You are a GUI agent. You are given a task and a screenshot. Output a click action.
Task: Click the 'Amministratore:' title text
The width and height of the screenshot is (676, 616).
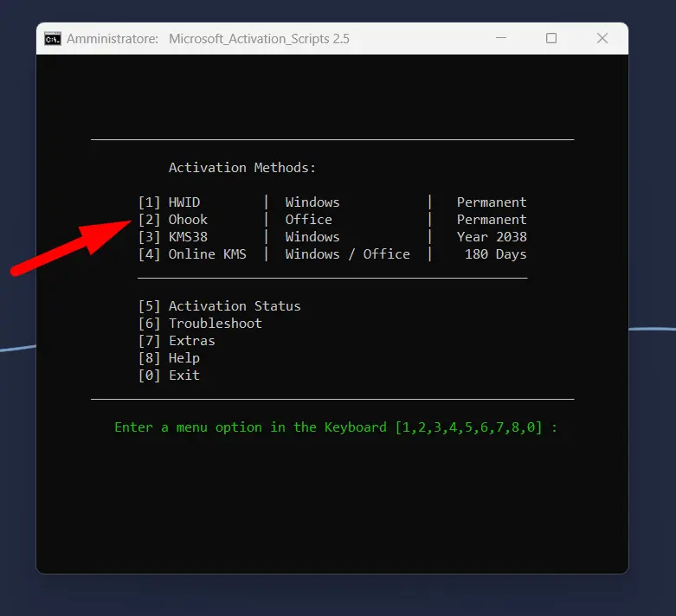[113, 39]
